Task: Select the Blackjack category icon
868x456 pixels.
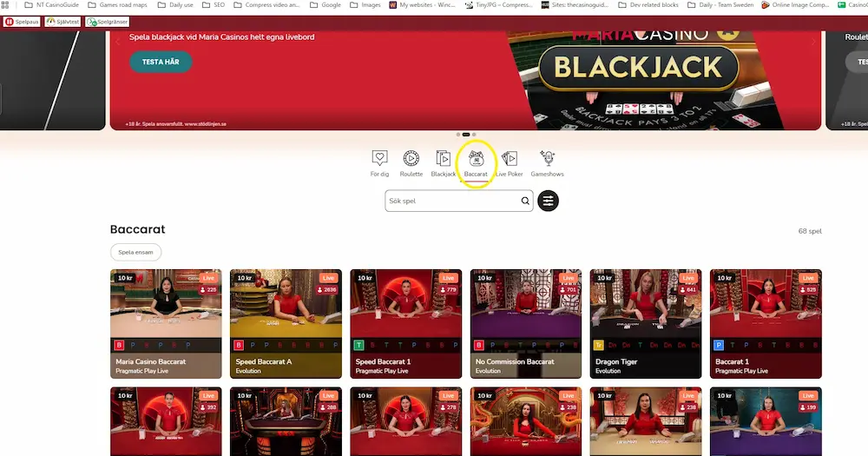Action: (x=444, y=158)
